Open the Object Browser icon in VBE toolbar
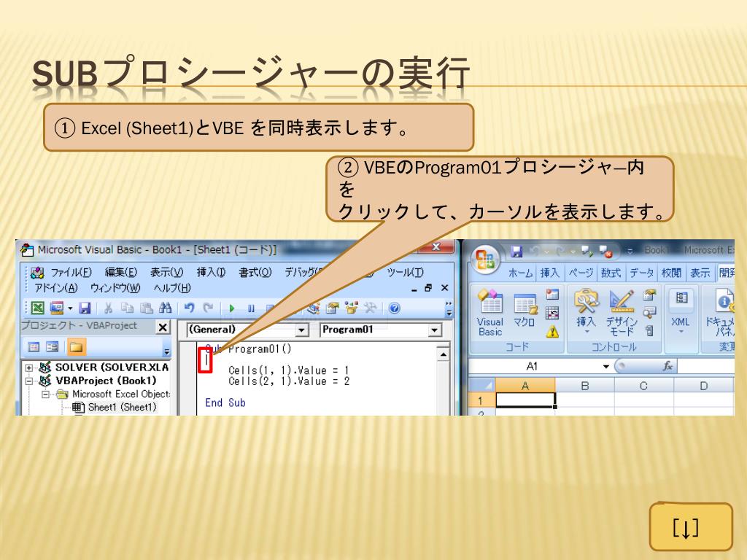747x560 pixels. 351,308
